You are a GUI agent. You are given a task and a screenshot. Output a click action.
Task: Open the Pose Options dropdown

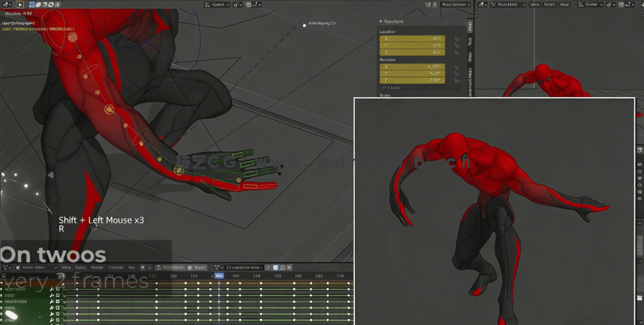tap(456, 5)
